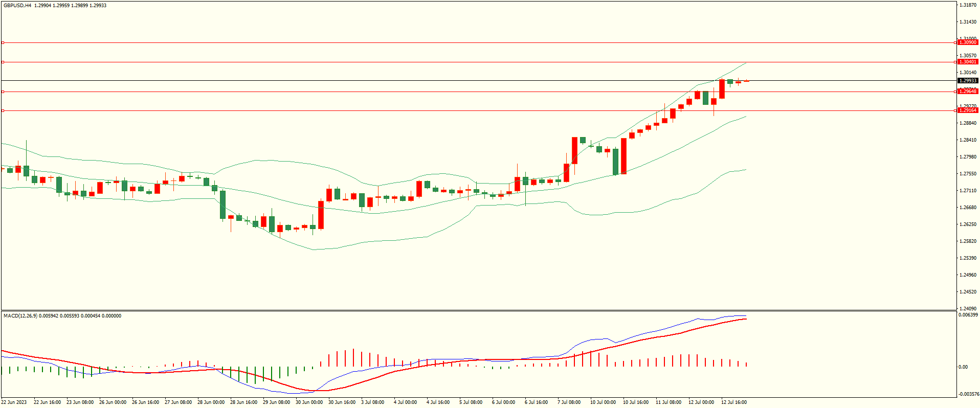Select the 1.30900 red price tag
The height and width of the screenshot is (408, 980).
[968, 42]
